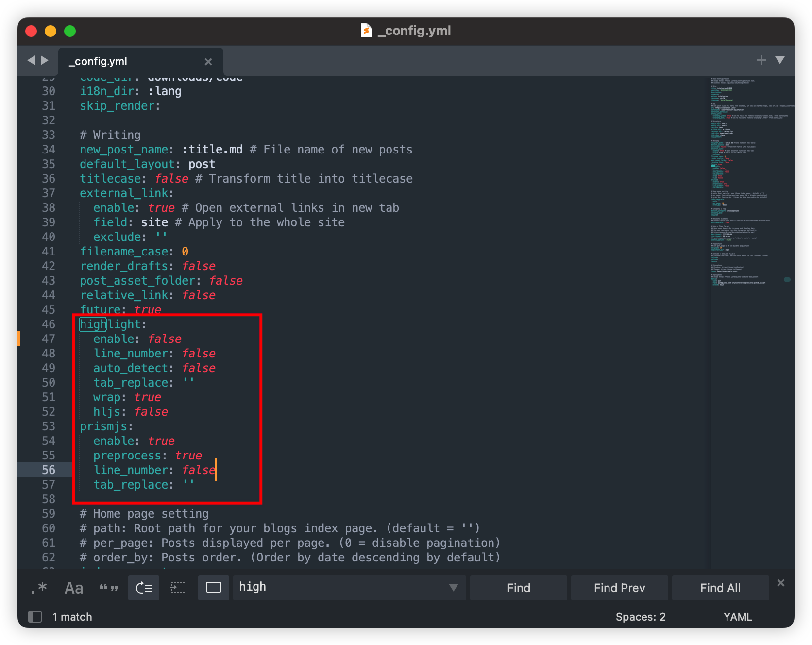Viewport: 812px width, 645px height.
Task: Click the '# Writing' comment line
Action: click(110, 135)
